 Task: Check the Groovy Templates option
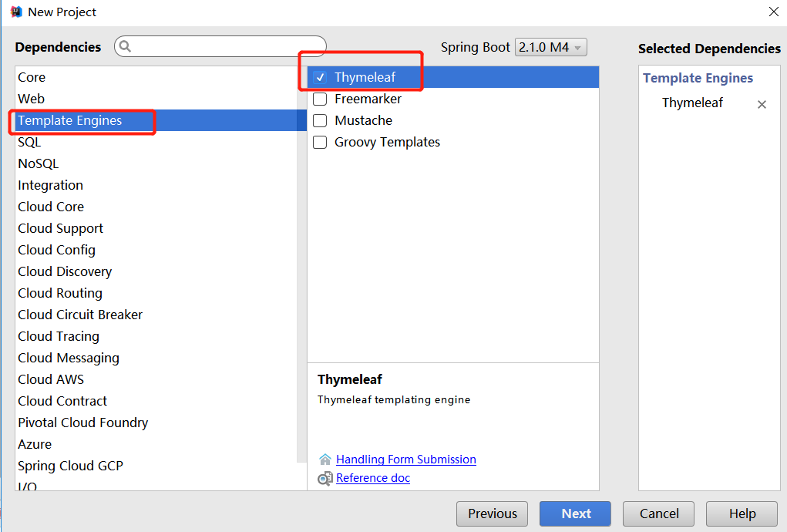320,142
